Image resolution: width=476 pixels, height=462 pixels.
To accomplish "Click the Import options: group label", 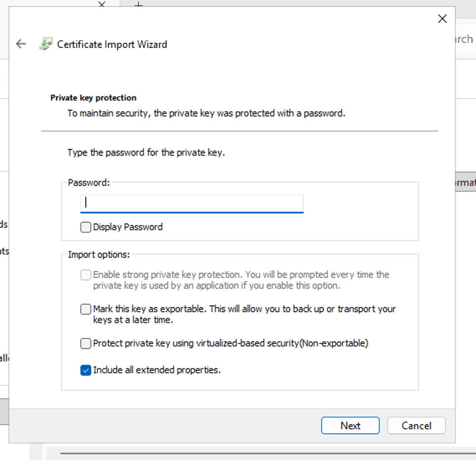I will pos(99,255).
